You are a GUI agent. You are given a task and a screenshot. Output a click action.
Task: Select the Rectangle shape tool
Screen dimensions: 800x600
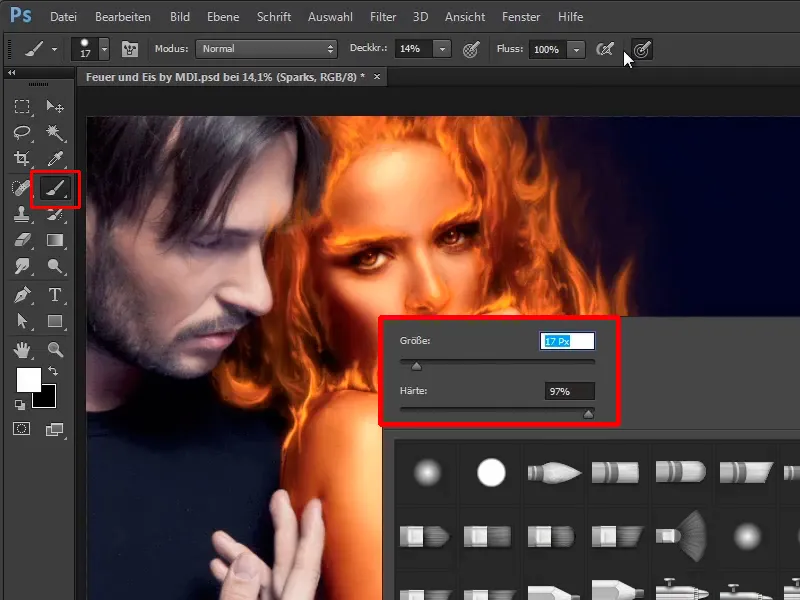55,321
